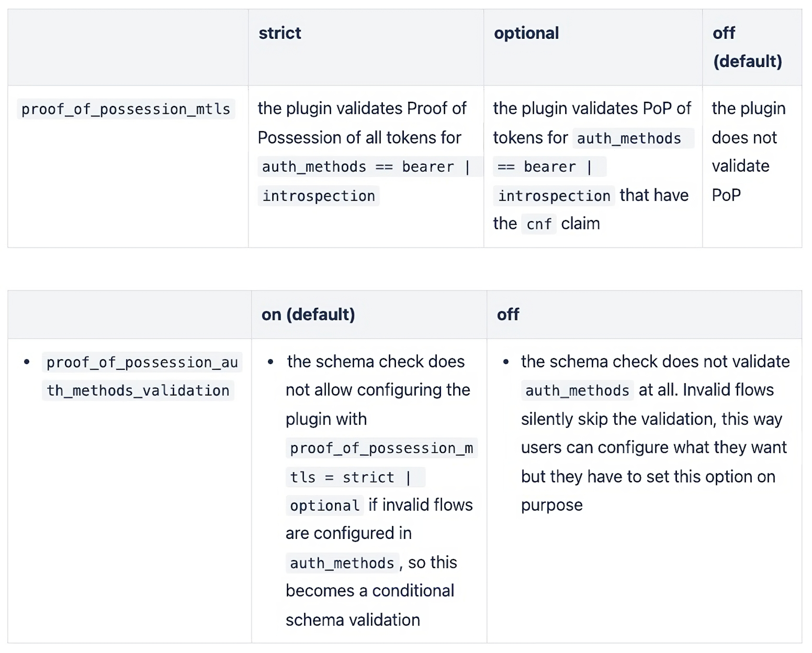812x653 pixels.
Task: Click "optional" code before "if invalid flows"
Action: coord(325,506)
